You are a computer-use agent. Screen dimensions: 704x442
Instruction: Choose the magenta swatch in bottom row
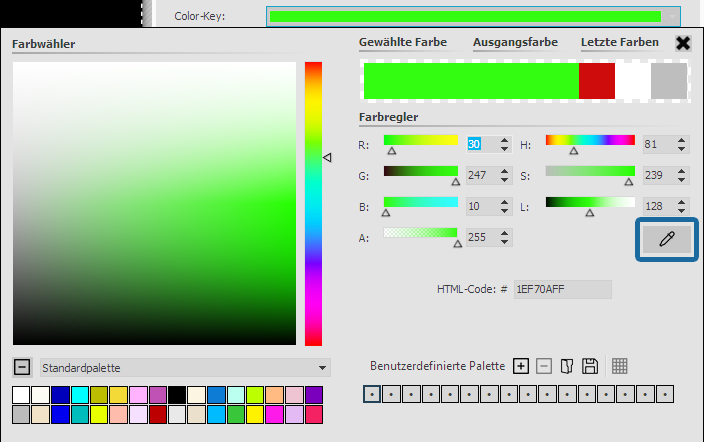pos(274,415)
